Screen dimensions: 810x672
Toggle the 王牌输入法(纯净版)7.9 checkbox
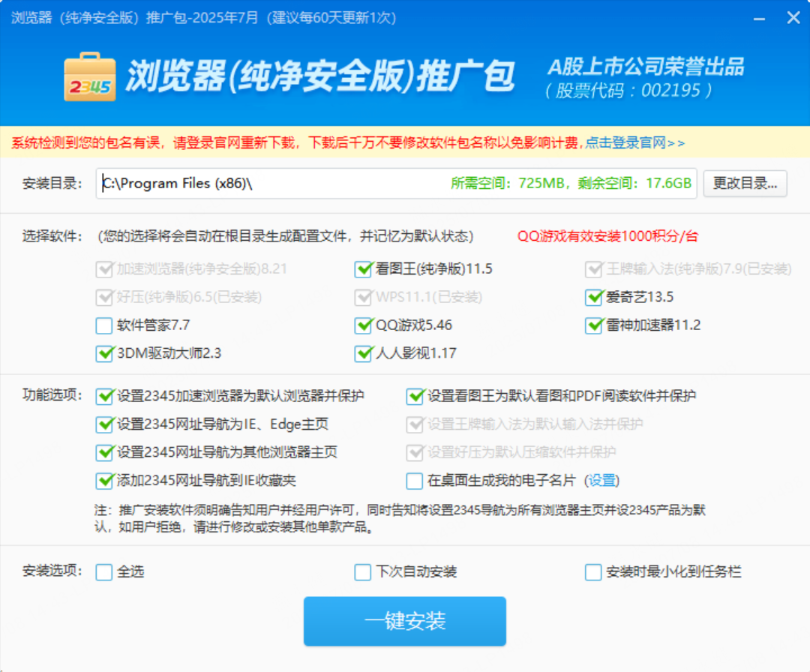(x=593, y=269)
